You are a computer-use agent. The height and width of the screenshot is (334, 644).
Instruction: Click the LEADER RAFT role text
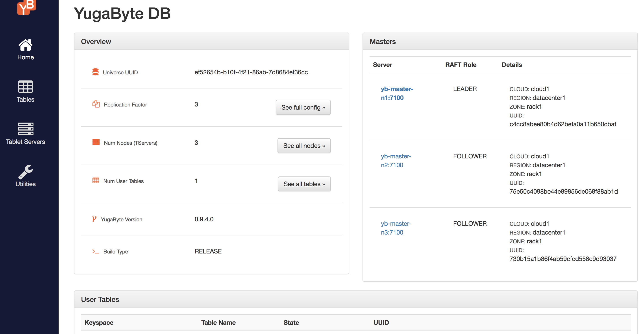[465, 89]
